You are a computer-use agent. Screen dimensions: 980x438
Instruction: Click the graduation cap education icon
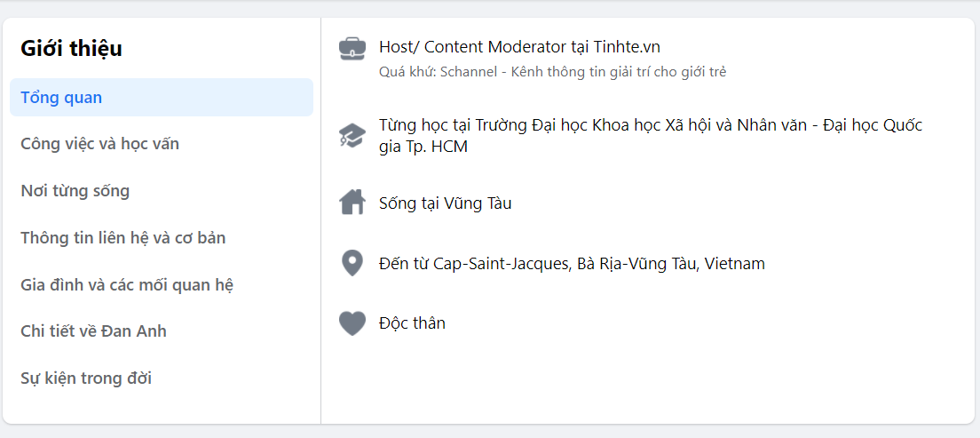(352, 136)
